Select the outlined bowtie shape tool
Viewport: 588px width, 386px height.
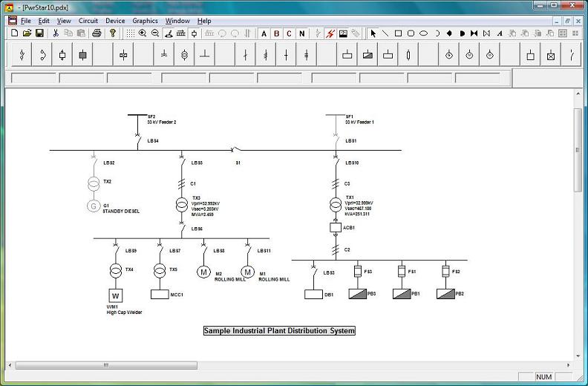[487, 33]
